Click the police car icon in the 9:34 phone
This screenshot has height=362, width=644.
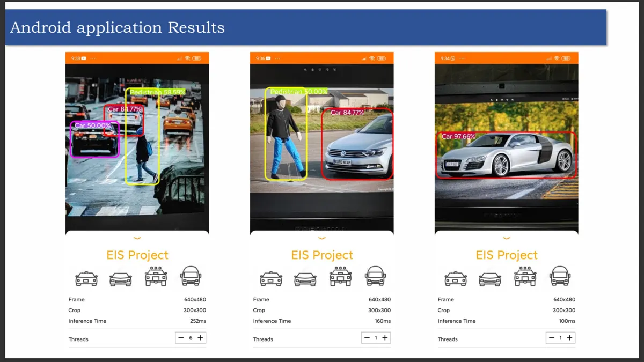[x=525, y=276]
